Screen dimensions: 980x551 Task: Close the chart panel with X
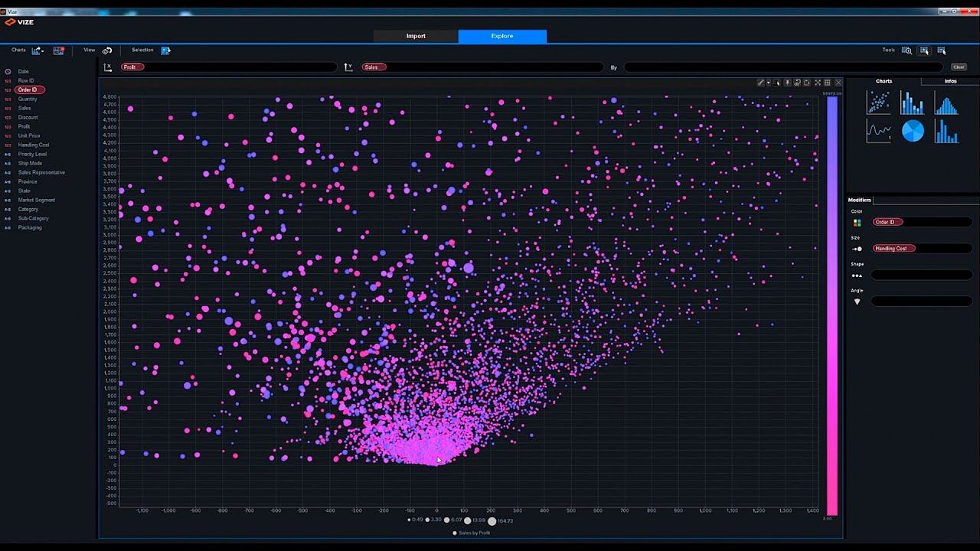[x=838, y=83]
